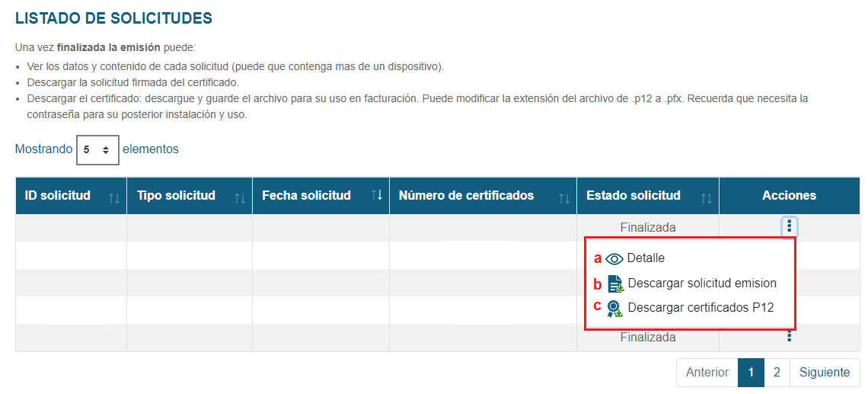
Task: Click the Fecha solicitud column header
Action: point(321,196)
